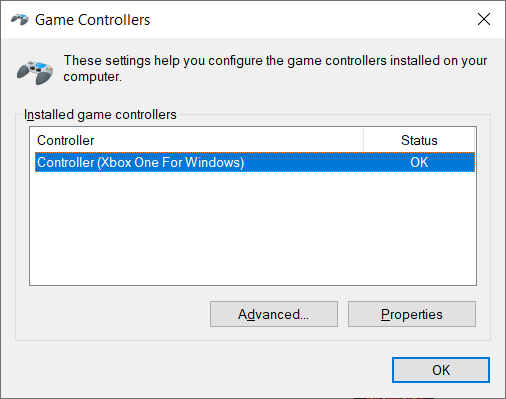The height and width of the screenshot is (399, 506).
Task: Click the Installed game controllers group label
Action: pos(100,115)
